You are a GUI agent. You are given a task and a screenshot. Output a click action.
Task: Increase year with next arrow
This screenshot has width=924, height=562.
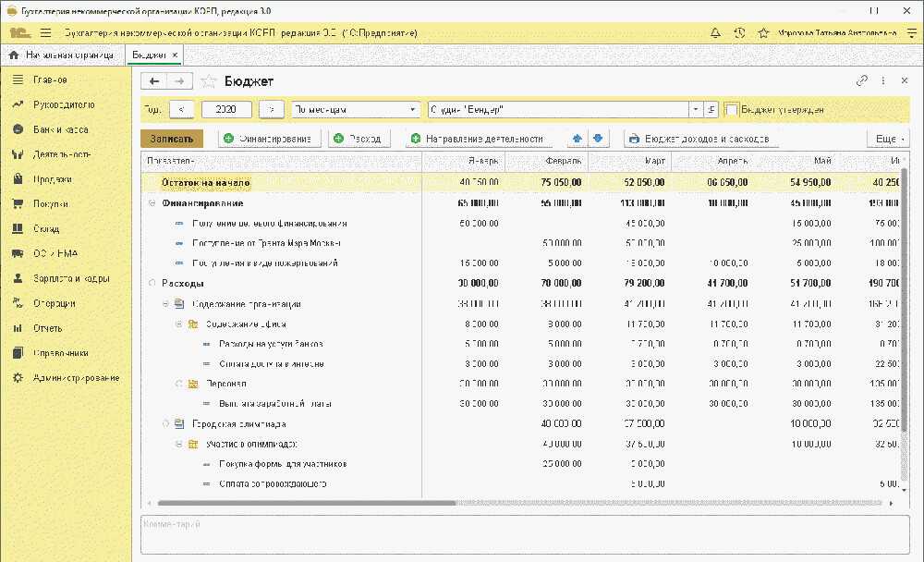pos(271,110)
